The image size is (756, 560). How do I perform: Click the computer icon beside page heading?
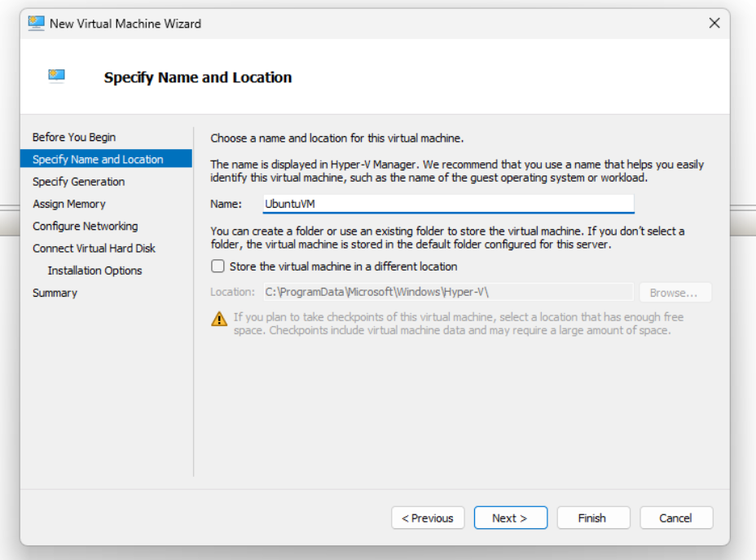point(56,77)
